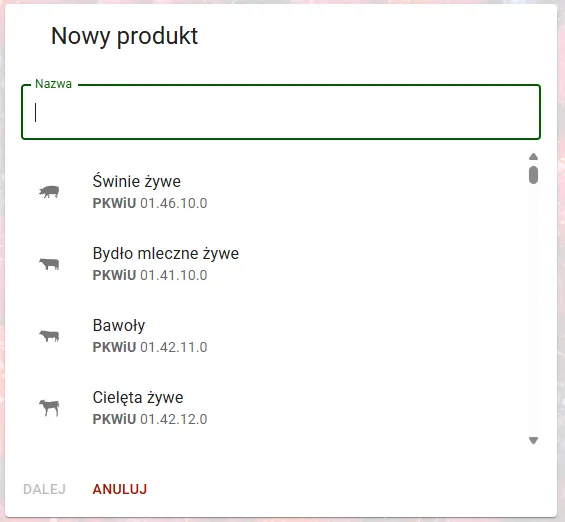The width and height of the screenshot is (565, 522).
Task: Click the ANULUJ button
Action: [120, 489]
